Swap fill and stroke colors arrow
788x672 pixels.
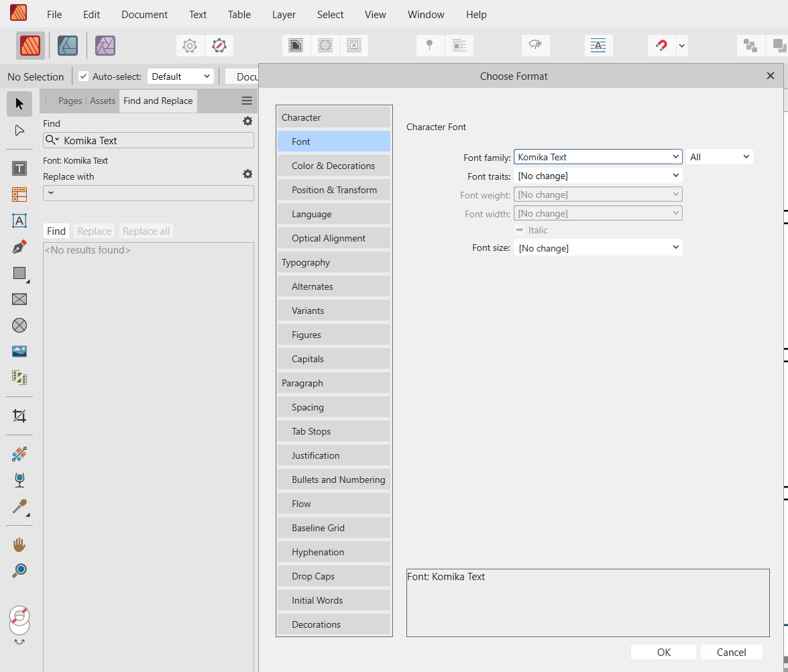click(19, 642)
